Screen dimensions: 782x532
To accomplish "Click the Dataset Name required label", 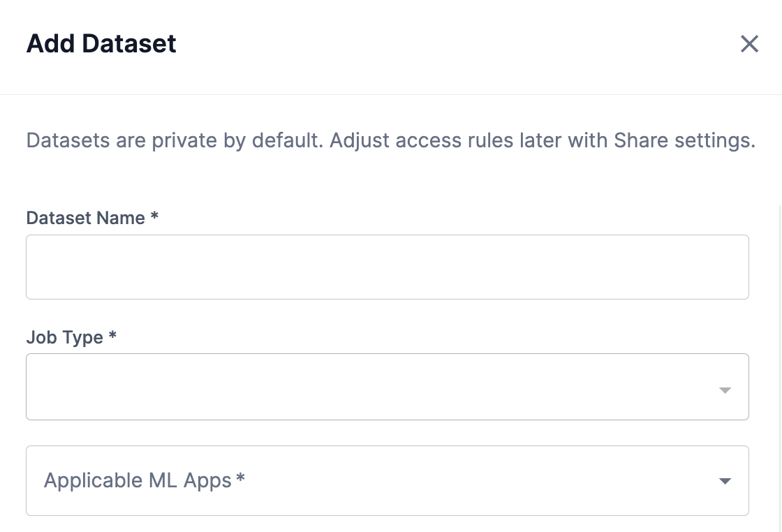I will pyautogui.click(x=91, y=218).
